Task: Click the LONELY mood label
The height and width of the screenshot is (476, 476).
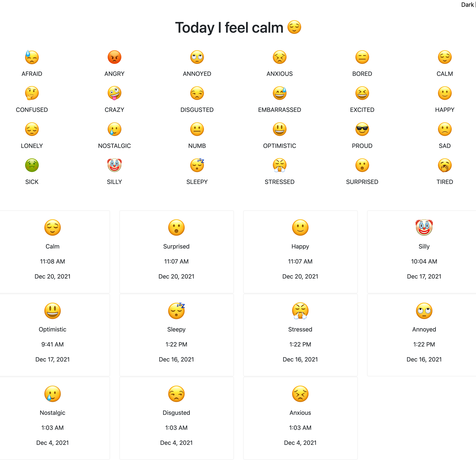Action: (x=32, y=146)
